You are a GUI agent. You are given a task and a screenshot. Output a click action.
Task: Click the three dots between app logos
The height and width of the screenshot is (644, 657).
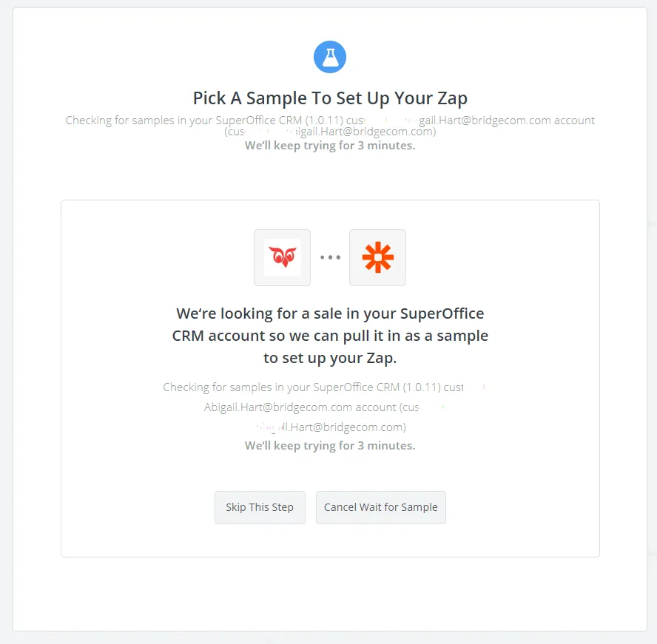tap(330, 257)
